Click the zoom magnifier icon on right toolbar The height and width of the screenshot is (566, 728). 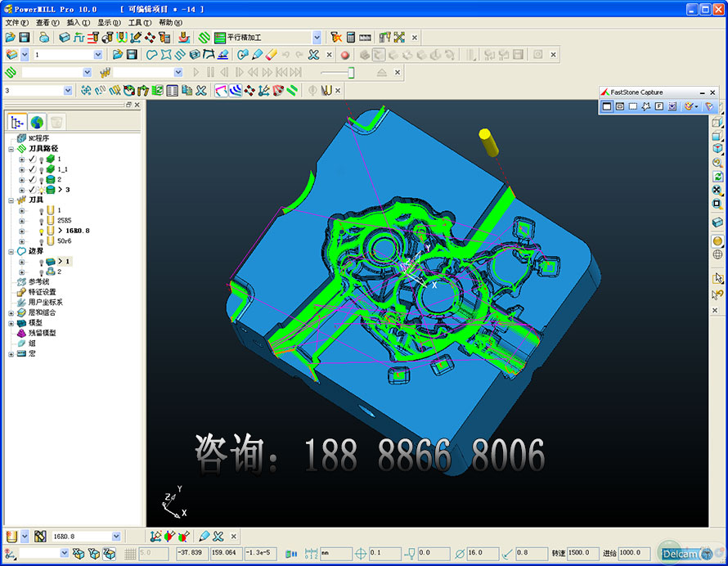point(717,163)
